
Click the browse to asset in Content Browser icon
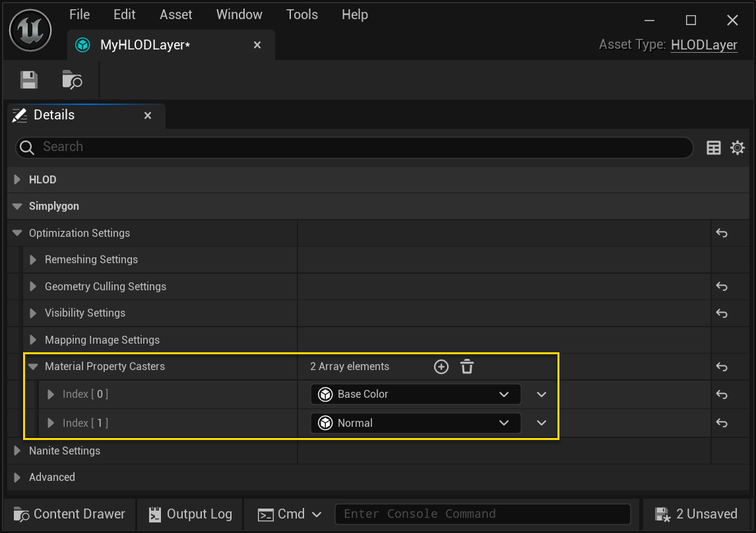72,80
